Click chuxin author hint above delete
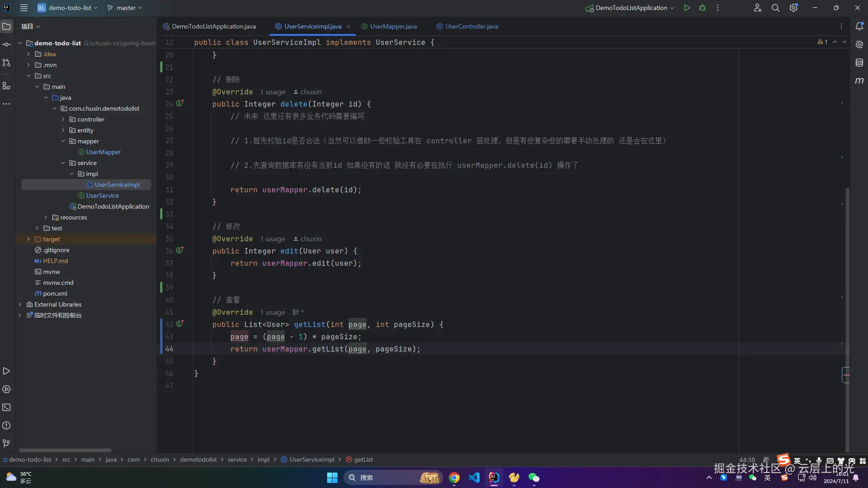The image size is (868, 488). tap(307, 92)
